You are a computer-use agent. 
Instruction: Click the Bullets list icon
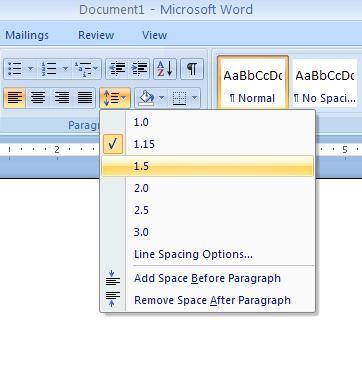pyautogui.click(x=14, y=69)
